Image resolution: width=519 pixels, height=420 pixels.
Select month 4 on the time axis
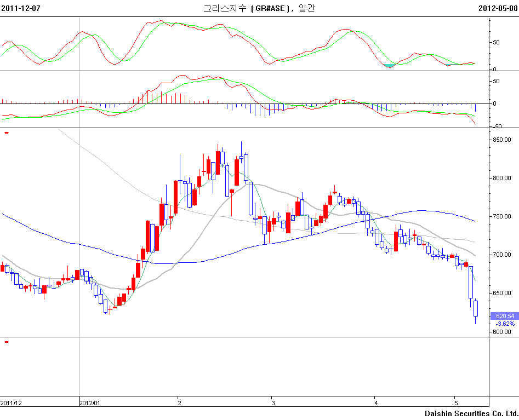coord(375,403)
